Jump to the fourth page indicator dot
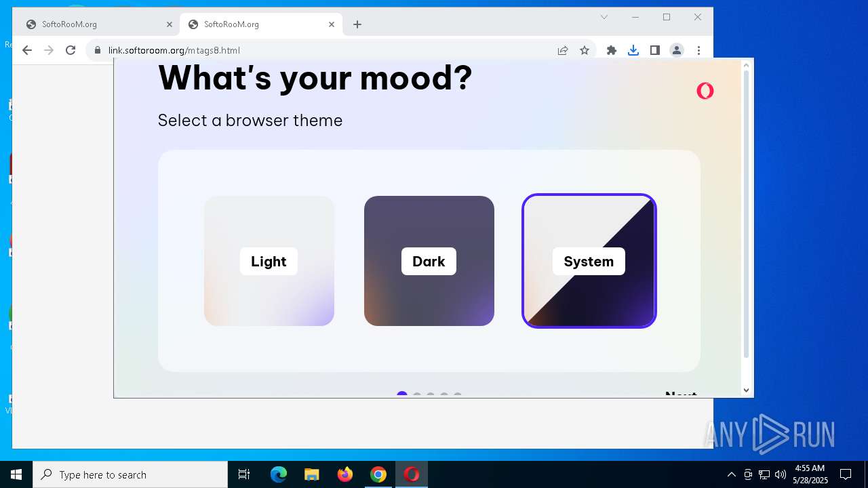Viewport: 868px width, 488px height. (x=444, y=395)
